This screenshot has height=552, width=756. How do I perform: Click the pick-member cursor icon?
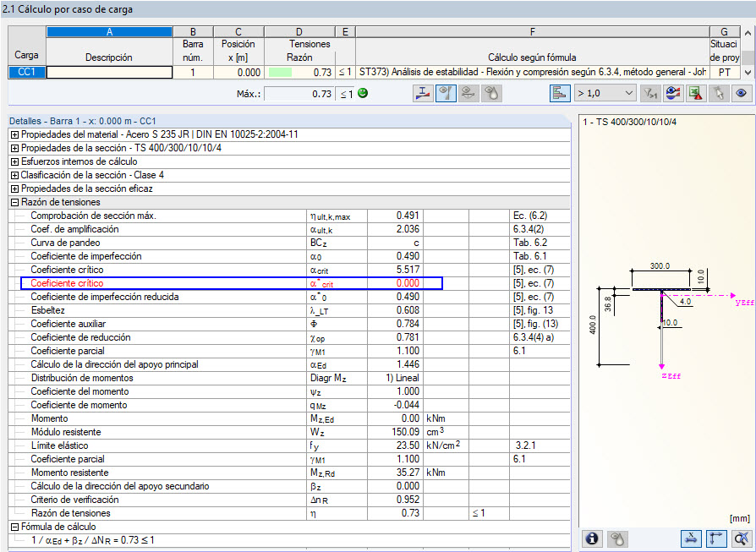click(x=718, y=93)
